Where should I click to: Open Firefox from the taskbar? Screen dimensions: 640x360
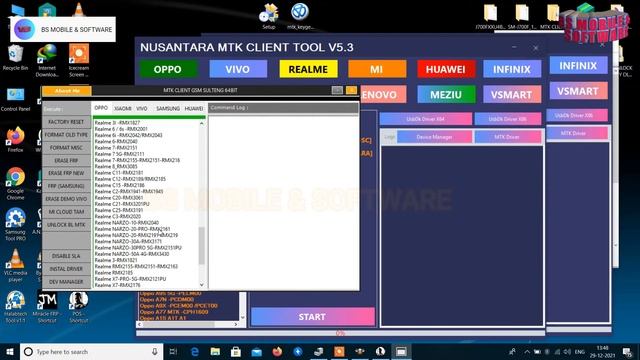(x=277, y=351)
